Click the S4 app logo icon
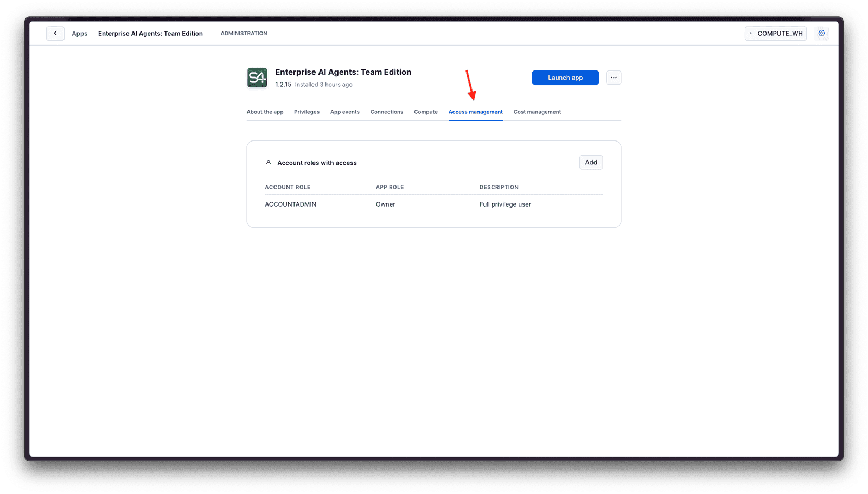The width and height of the screenshot is (868, 494). tap(257, 78)
